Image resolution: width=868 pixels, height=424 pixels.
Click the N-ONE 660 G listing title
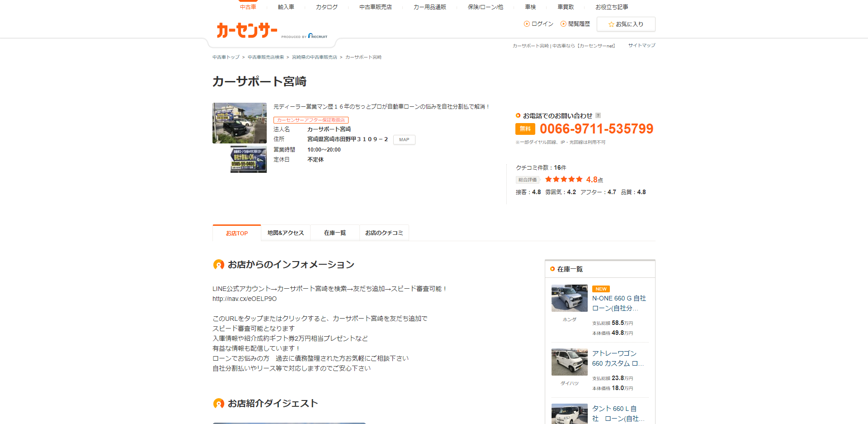[x=619, y=303]
